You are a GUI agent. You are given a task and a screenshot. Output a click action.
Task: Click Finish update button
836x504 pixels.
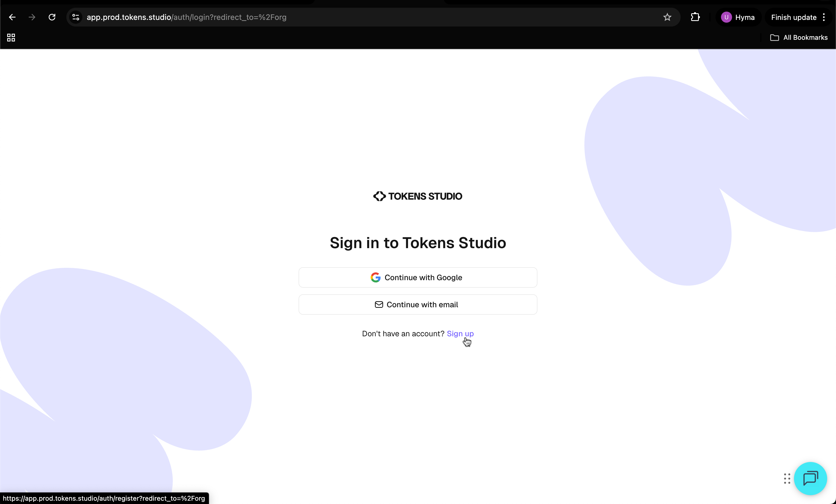click(794, 17)
